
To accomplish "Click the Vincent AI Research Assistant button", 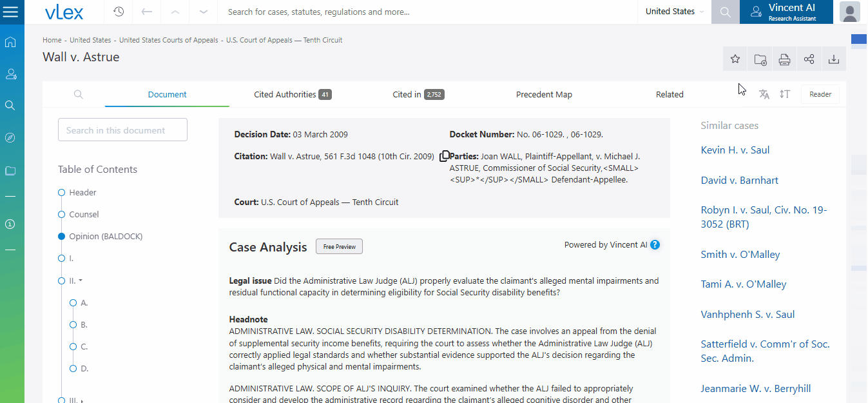I will point(786,12).
